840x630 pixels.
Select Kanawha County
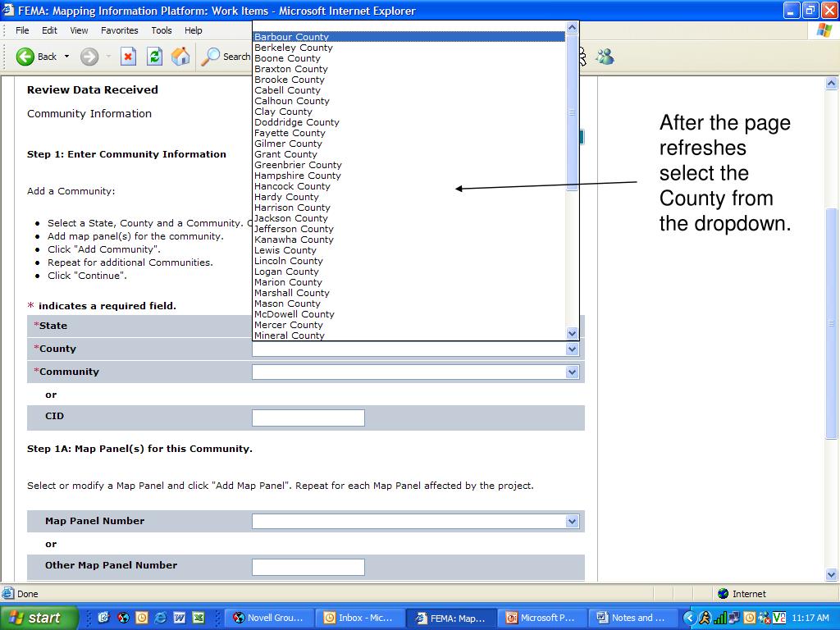tap(409, 240)
